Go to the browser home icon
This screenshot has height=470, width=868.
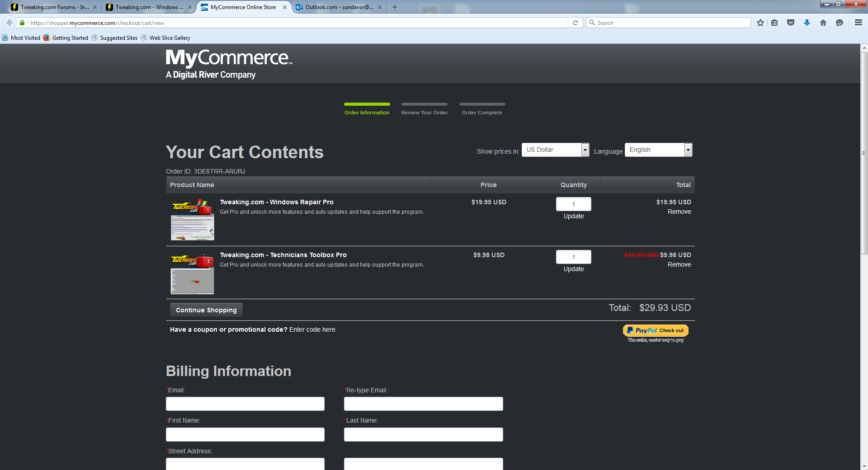pos(823,23)
